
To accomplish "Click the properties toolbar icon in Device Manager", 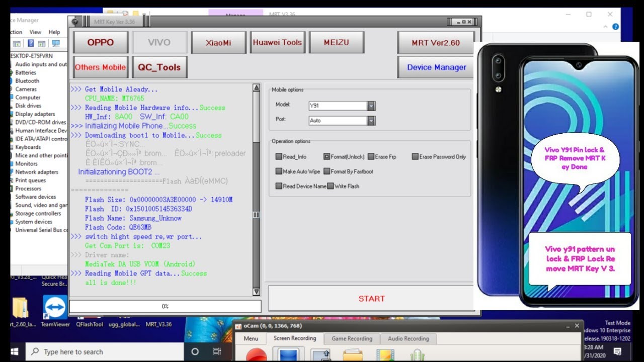I will pyautogui.click(x=17, y=44).
